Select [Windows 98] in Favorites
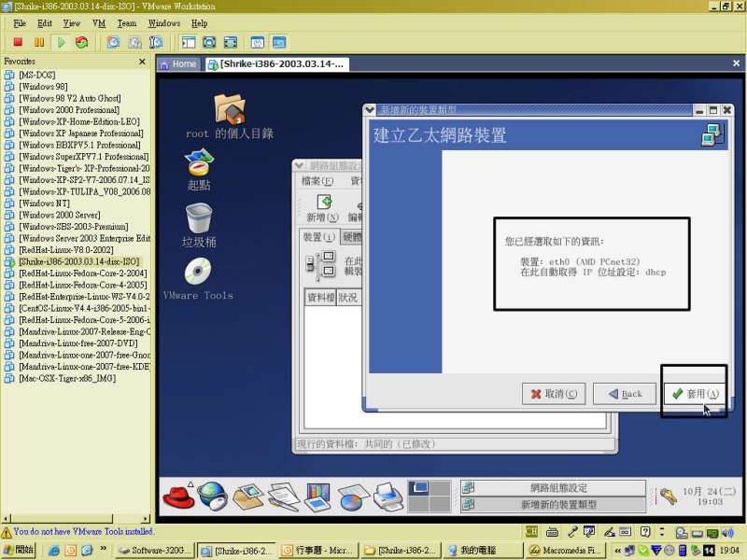This screenshot has width=747, height=560. (x=43, y=87)
